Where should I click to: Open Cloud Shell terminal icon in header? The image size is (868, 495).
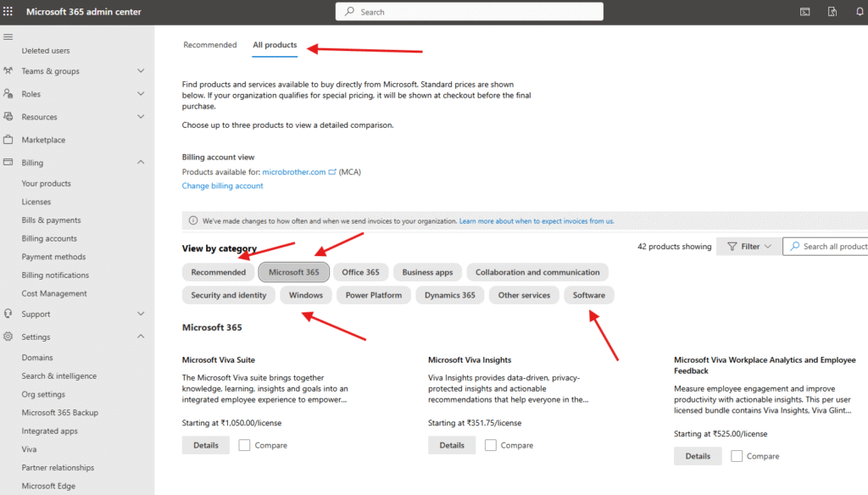pyautogui.click(x=804, y=12)
